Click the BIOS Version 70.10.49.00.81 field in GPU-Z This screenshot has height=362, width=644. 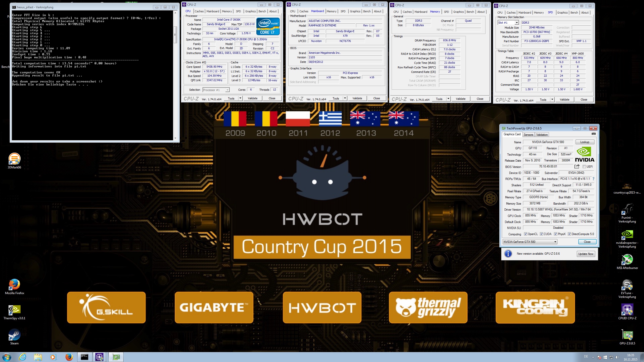tap(548, 166)
